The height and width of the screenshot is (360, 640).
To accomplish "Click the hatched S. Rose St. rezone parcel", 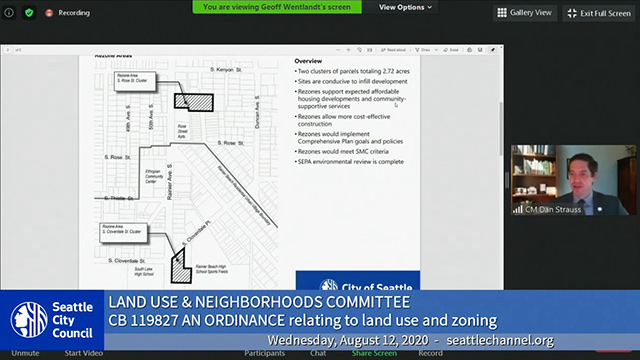I will 194,102.
